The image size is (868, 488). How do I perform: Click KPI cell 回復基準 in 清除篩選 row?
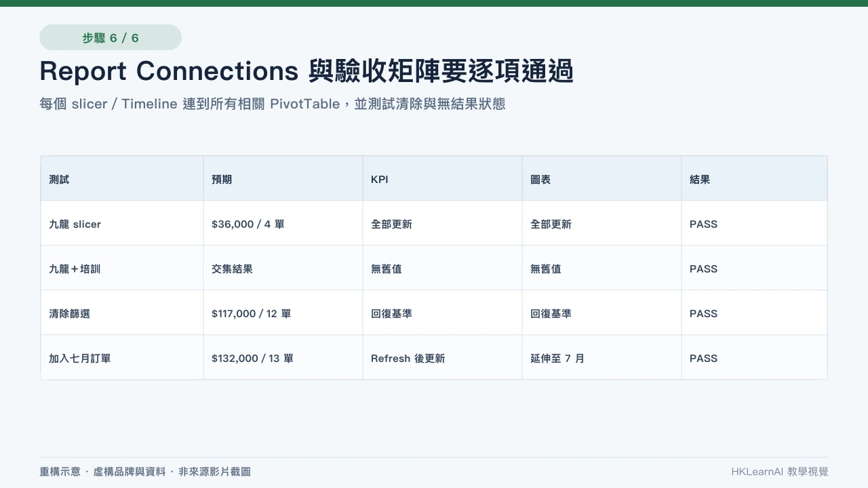442,313
